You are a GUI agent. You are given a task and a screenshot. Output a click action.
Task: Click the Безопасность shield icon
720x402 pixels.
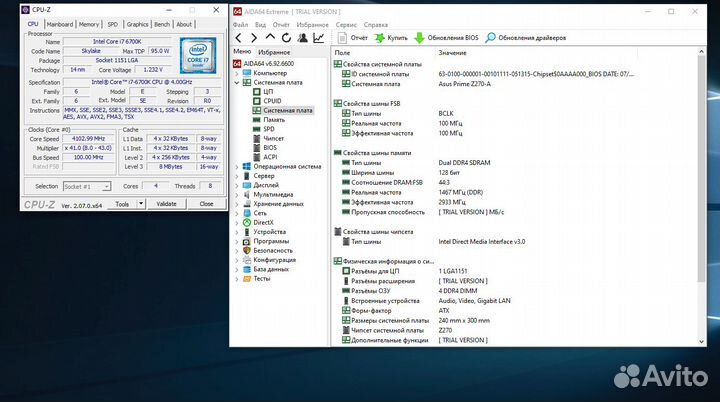point(247,250)
